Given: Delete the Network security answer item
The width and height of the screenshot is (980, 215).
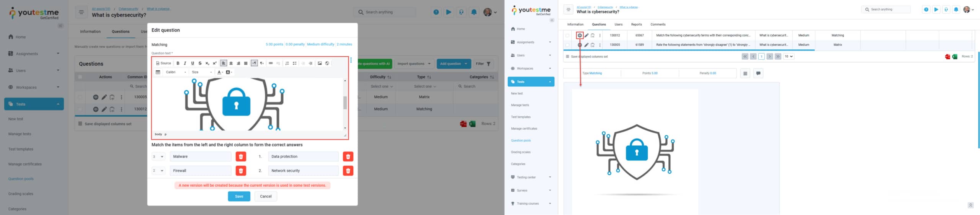Looking at the screenshot, I should [348, 171].
